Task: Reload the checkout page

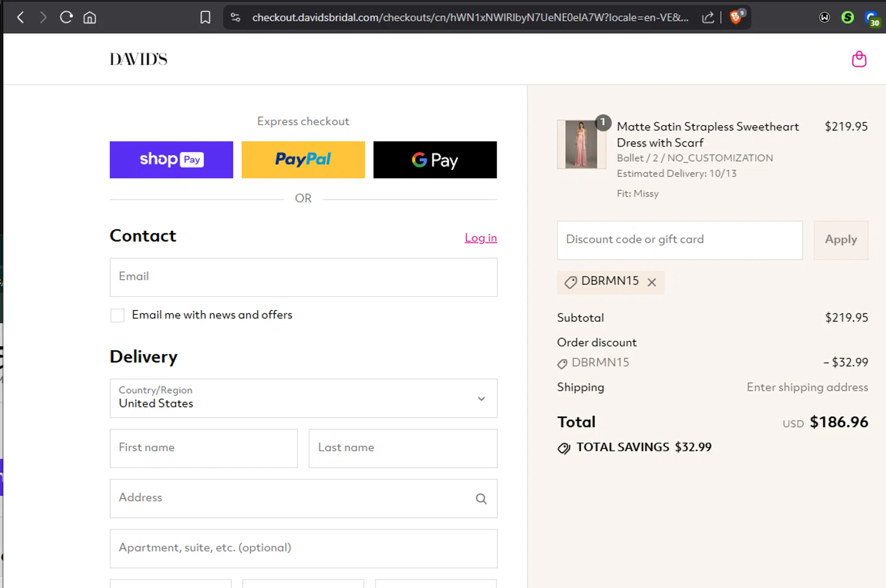Action: (x=66, y=17)
